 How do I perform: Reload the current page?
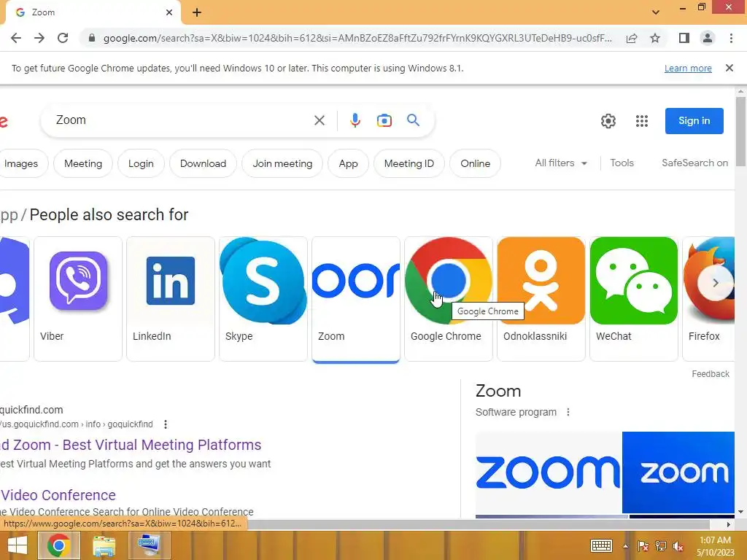pyautogui.click(x=63, y=38)
